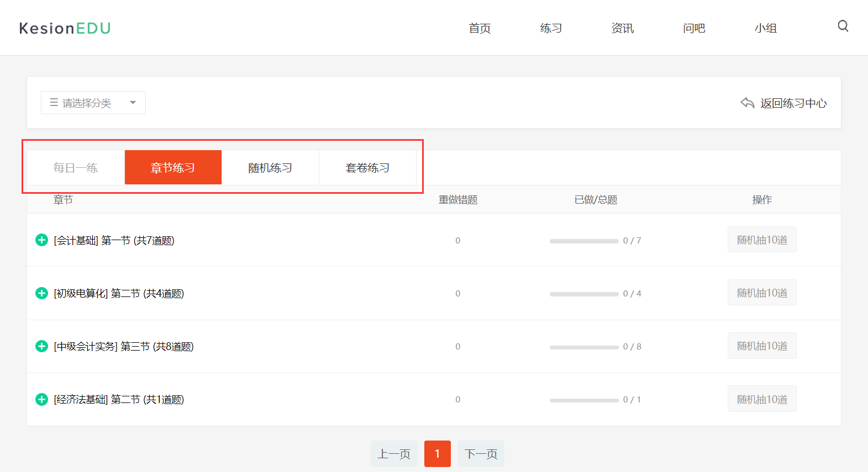Click the return arrow icon
Image resolution: width=868 pixels, height=472 pixels.
[747, 103]
